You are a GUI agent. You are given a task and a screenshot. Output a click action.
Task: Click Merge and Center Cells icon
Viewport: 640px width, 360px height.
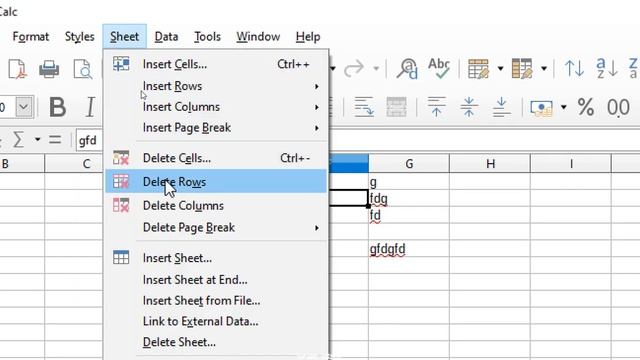point(396,107)
